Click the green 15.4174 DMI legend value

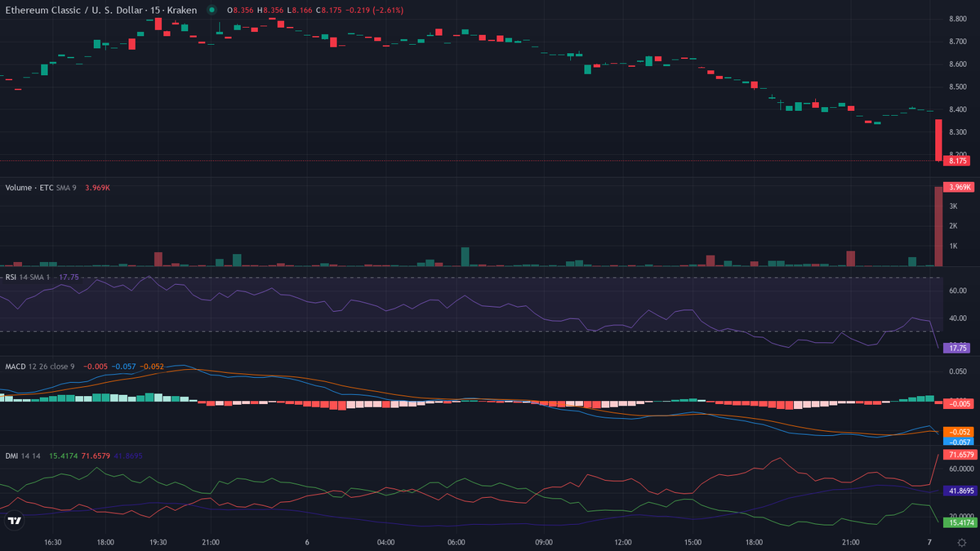pos(63,456)
